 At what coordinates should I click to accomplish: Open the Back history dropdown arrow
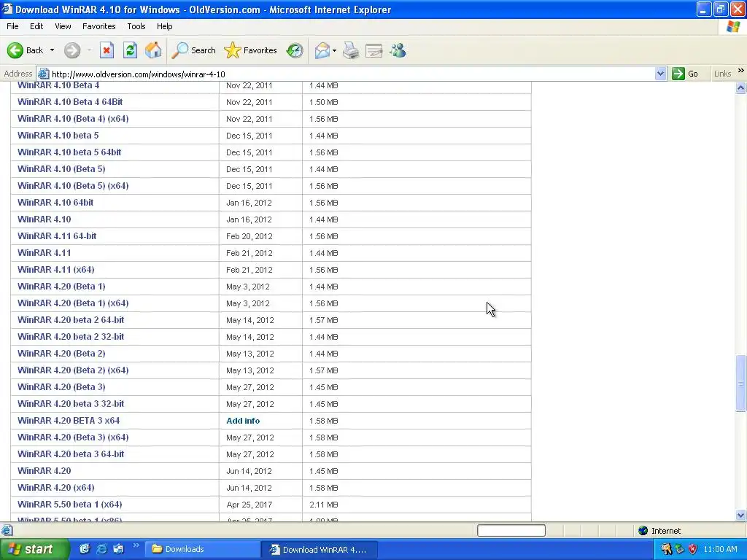(52, 50)
